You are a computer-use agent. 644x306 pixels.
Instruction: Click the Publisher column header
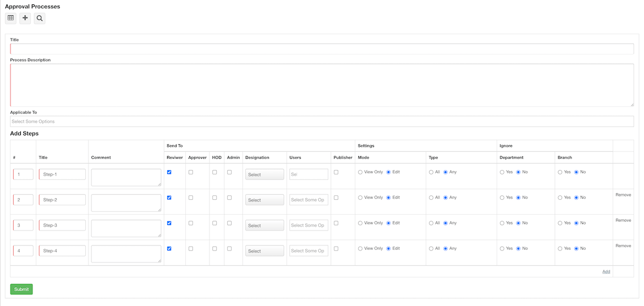pos(343,157)
